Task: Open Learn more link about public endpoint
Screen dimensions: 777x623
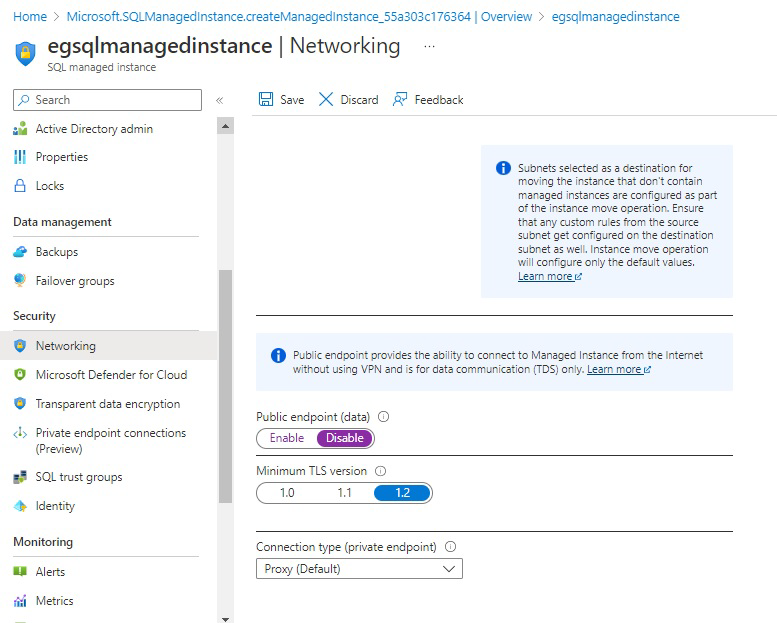Action: (618, 369)
